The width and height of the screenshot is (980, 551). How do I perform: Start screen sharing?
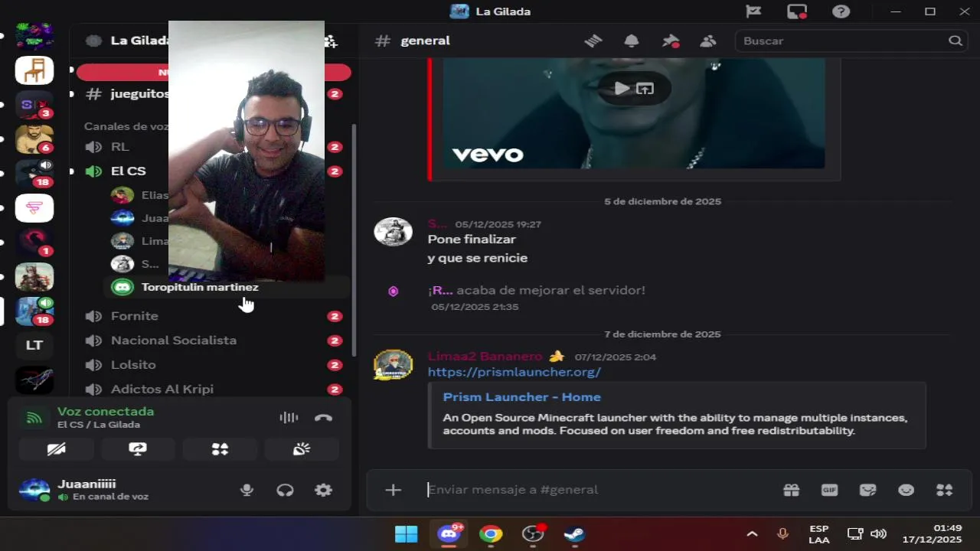(x=138, y=449)
